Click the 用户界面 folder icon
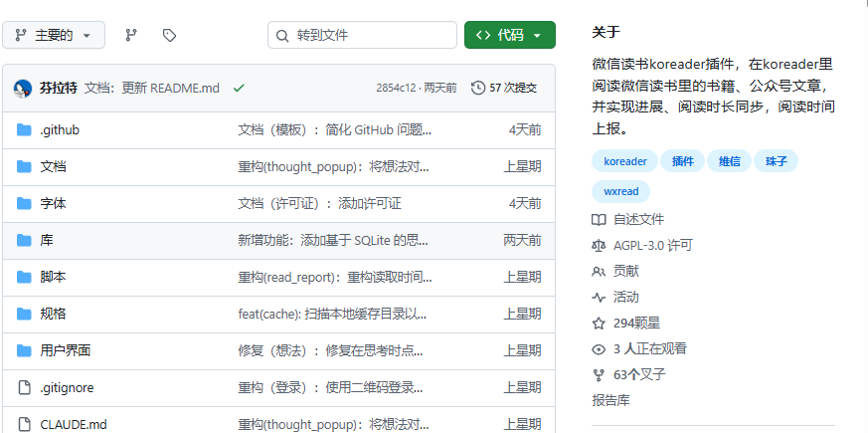868x433 pixels. pyautogui.click(x=24, y=350)
